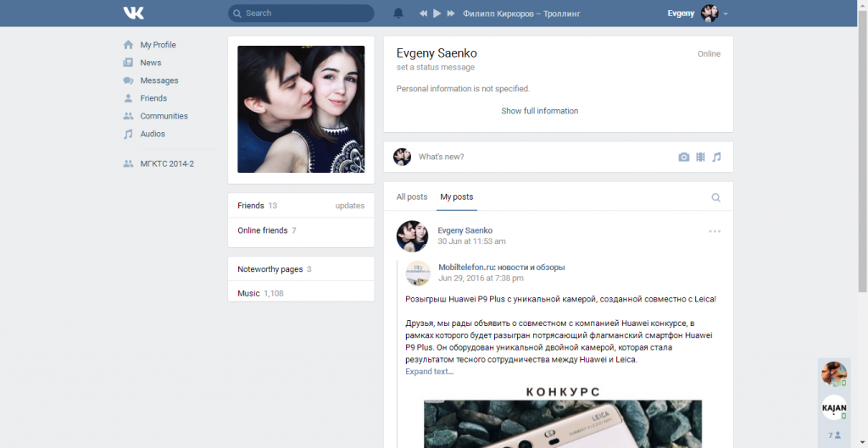Screen dimensions: 868x448
Task: Click Evgeny Saenko post author name
Action: point(465,230)
